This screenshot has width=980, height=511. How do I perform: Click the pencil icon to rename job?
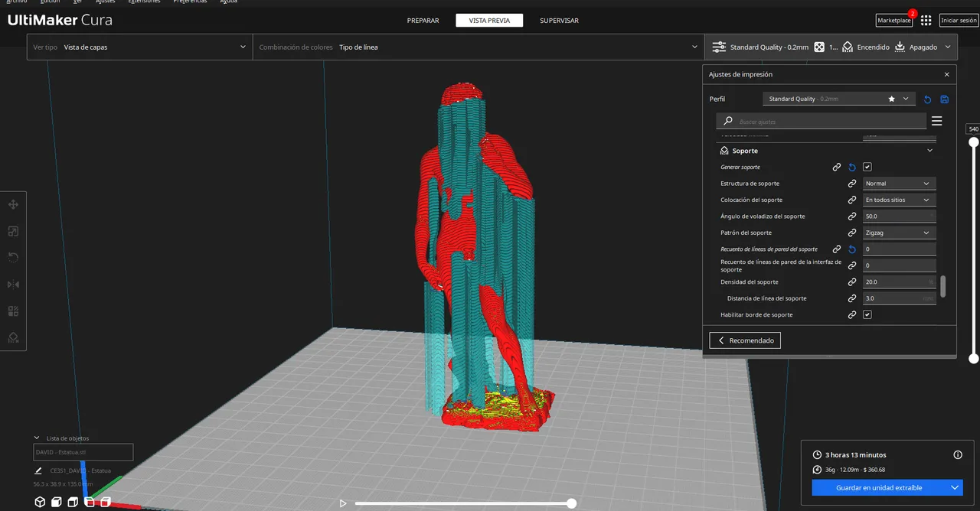38,471
